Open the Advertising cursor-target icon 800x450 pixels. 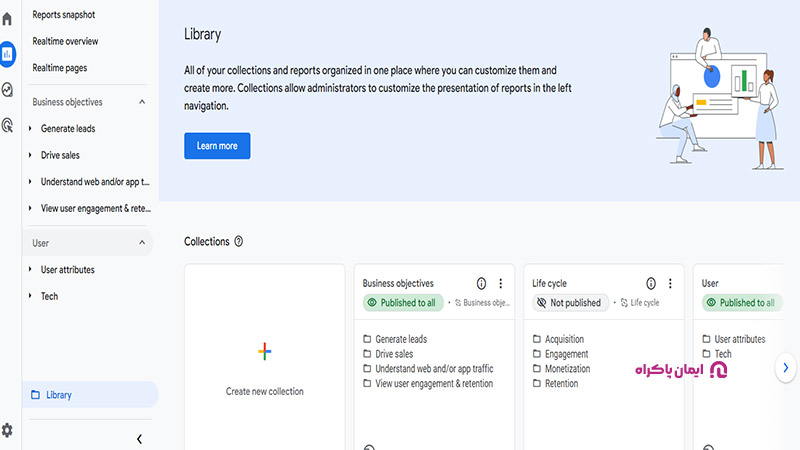[7, 125]
